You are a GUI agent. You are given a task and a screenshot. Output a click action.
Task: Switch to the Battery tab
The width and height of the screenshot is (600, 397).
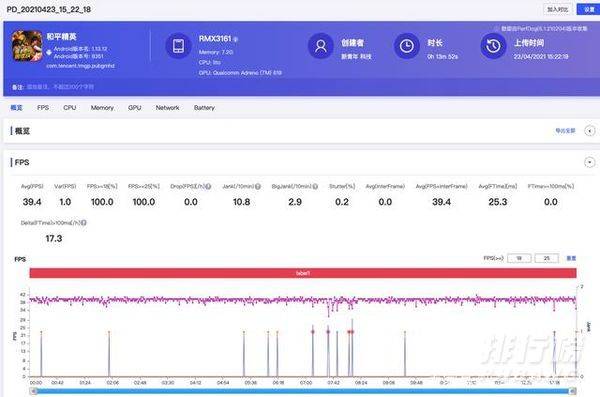click(x=204, y=108)
